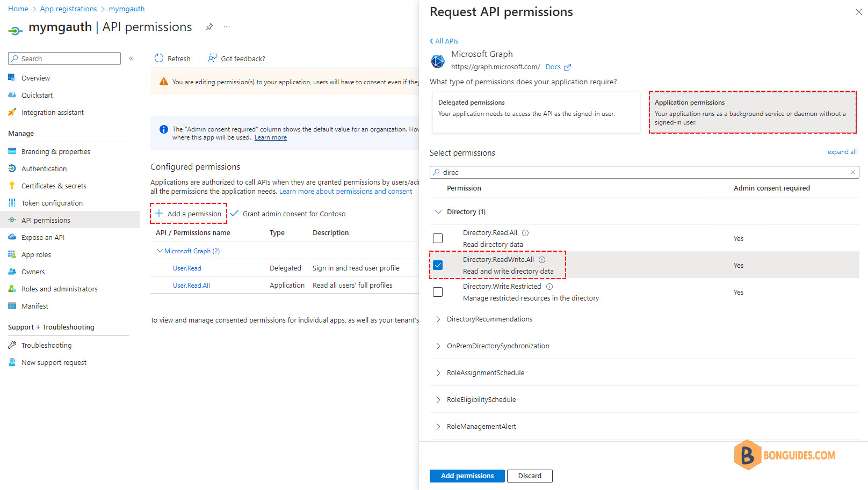Open the User.Read.All permission link
The width and height of the screenshot is (868, 490).
(x=191, y=286)
